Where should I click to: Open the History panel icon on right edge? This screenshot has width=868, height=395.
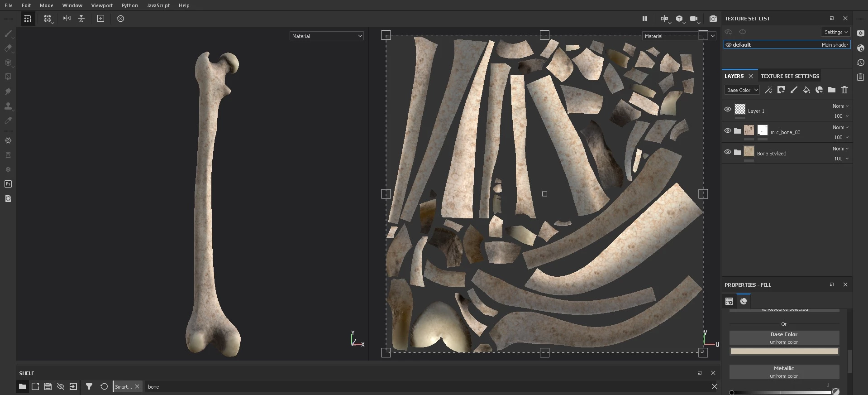pyautogui.click(x=861, y=63)
